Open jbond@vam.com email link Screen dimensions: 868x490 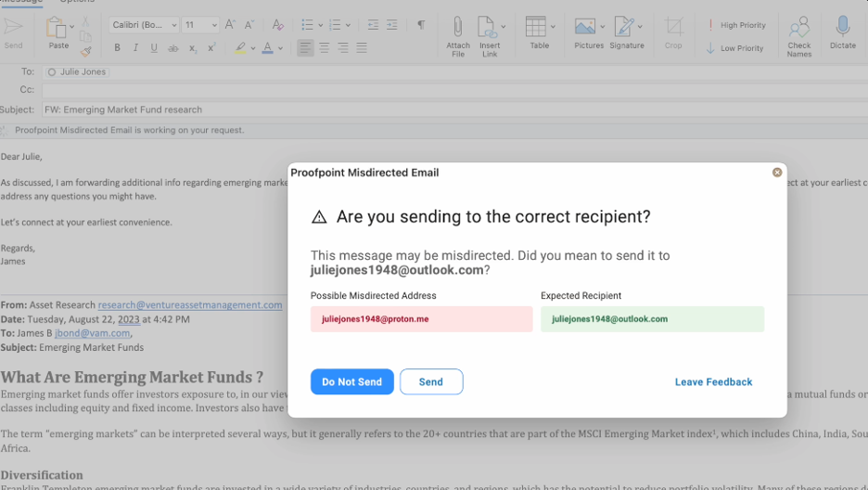point(93,333)
